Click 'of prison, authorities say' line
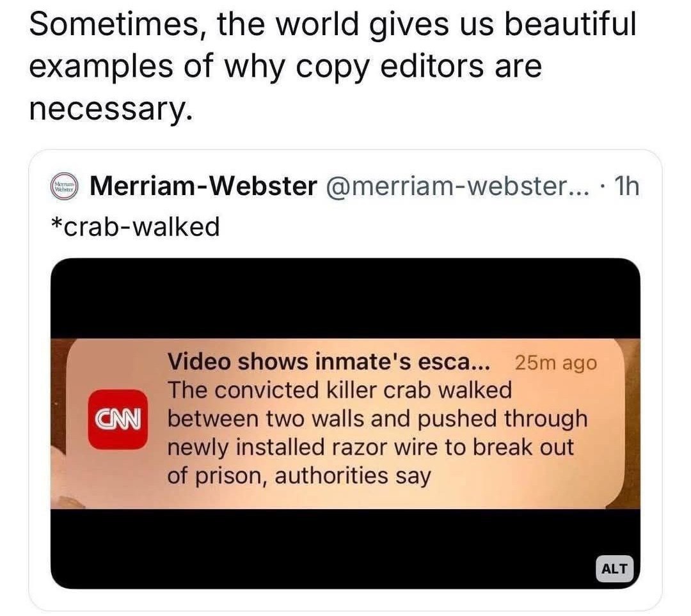 click(x=298, y=475)
